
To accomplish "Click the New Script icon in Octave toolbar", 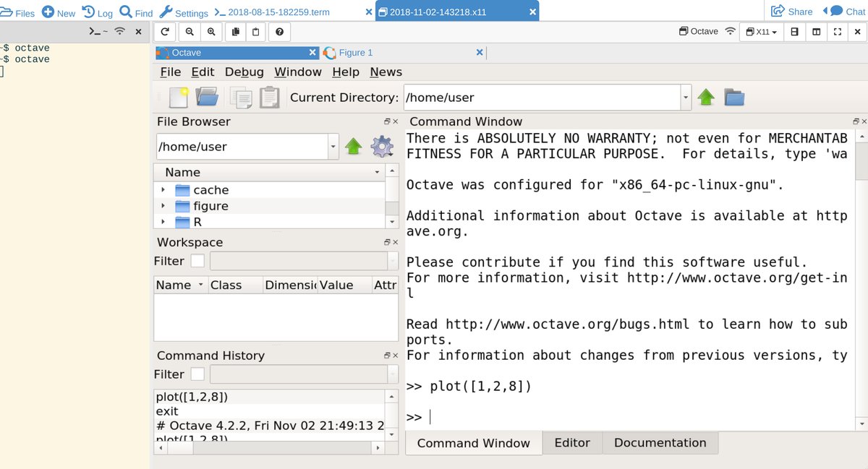I will point(178,98).
